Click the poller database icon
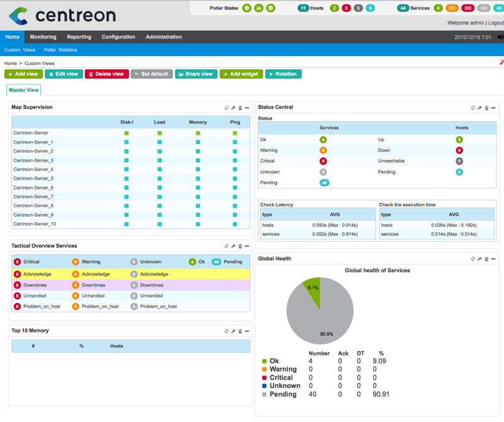The image size is (504, 422). (x=270, y=8)
